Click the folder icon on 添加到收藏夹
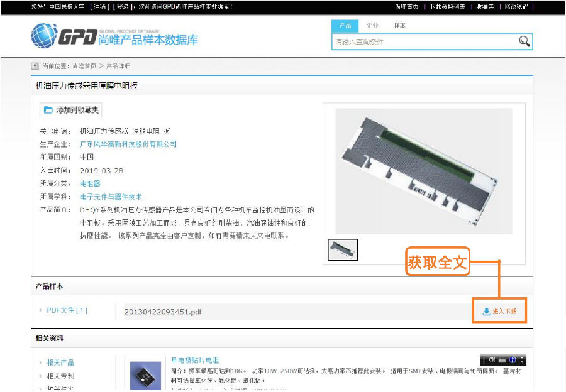This screenshot has height=392, width=566. tap(48, 110)
